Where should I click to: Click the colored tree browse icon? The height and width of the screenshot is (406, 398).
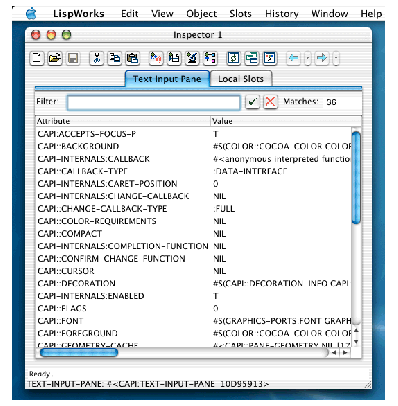pos(210,58)
